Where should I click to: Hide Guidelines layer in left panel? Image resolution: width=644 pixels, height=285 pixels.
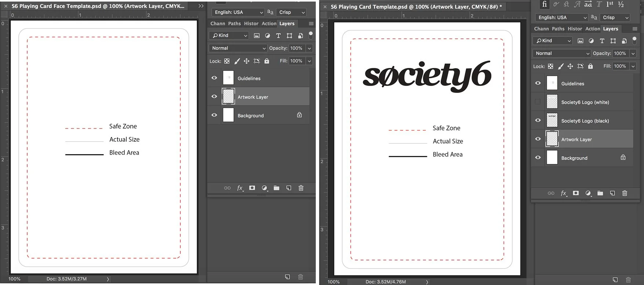pos(214,78)
